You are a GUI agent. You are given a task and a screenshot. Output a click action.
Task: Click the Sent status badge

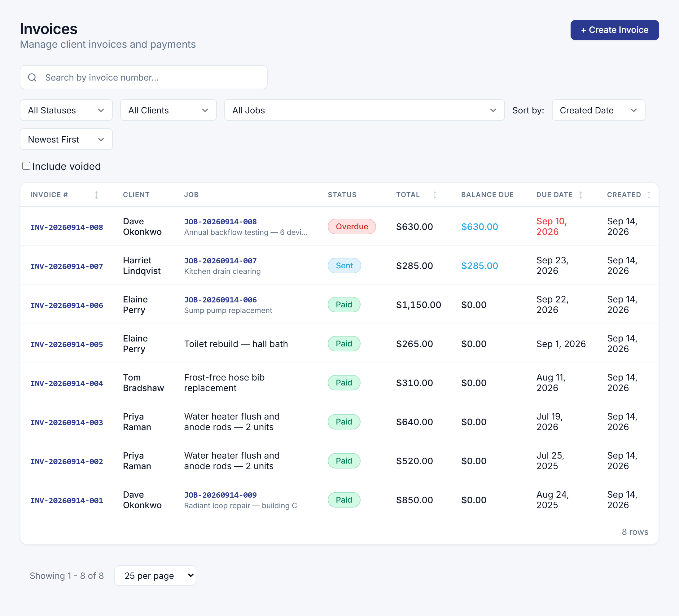[344, 266]
